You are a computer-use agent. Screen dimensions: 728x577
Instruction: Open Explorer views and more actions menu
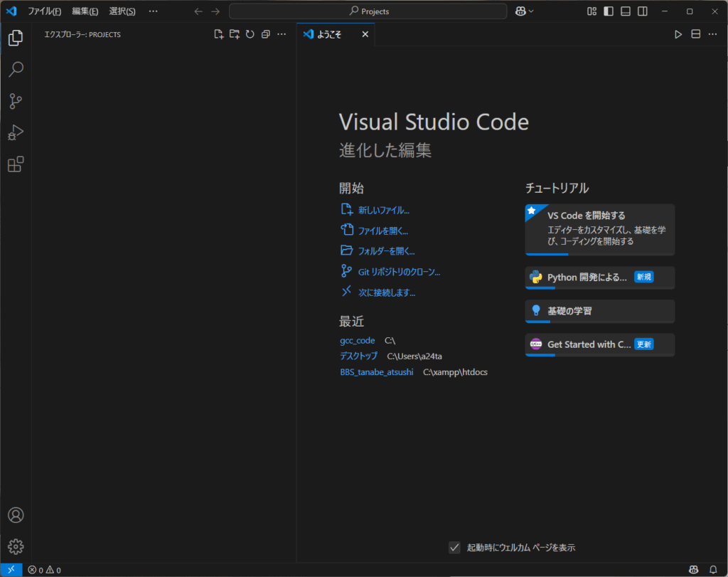282,34
